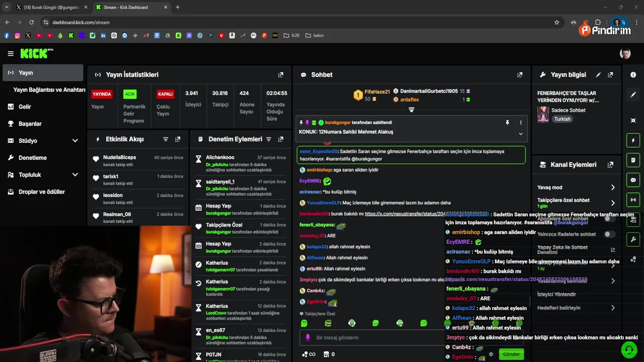The width and height of the screenshot is (644, 362).
Task: Toggle the wrench widget in right sidebar
Action: pos(633,239)
